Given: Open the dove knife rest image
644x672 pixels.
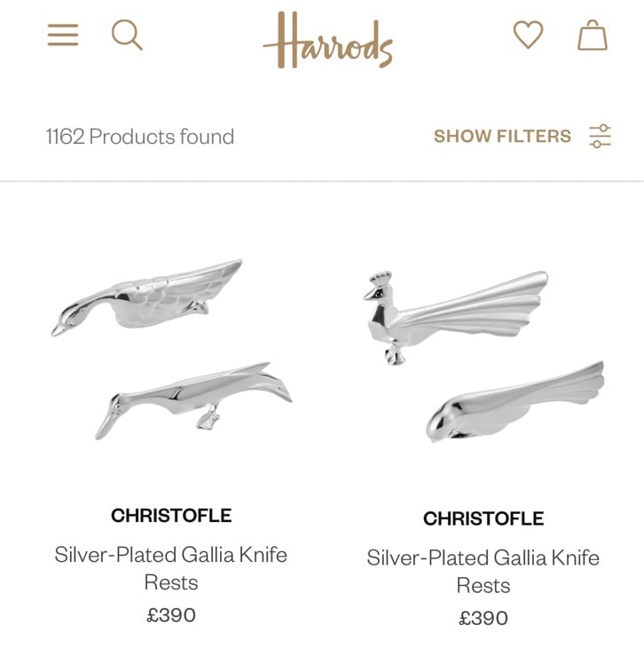Looking at the screenshot, I should [x=514, y=401].
